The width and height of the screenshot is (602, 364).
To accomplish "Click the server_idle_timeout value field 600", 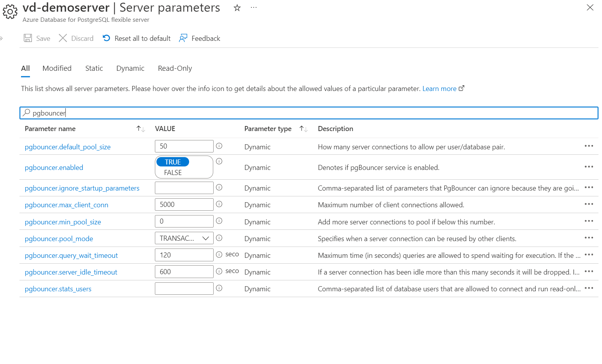I will pyautogui.click(x=184, y=271).
